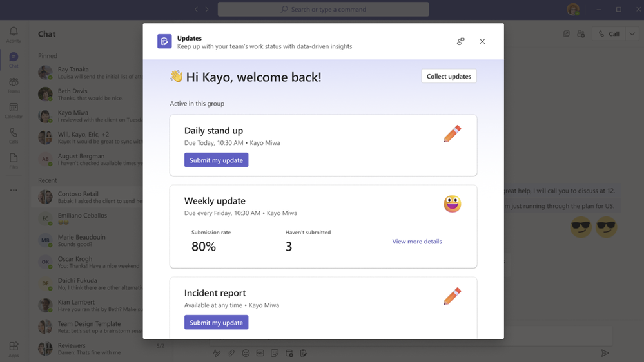Navigate forward with the right arrow in the title bar
This screenshot has width=644, height=362.
207,9
